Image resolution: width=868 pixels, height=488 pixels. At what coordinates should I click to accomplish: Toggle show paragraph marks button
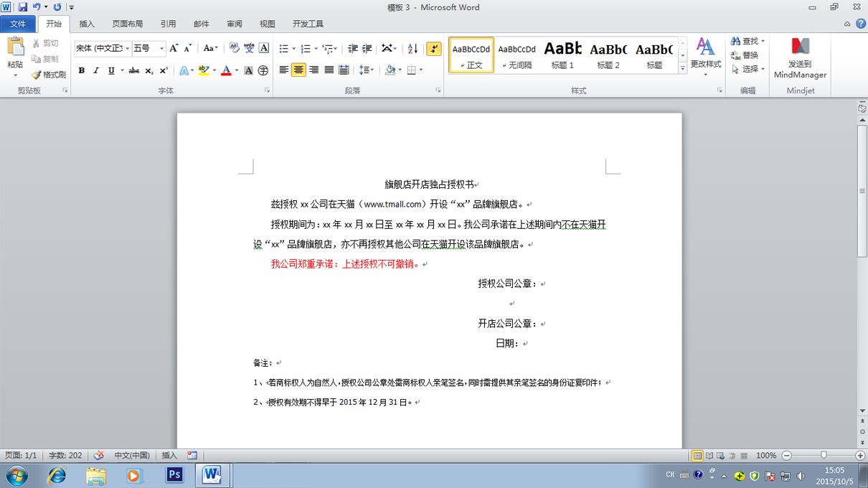coord(434,48)
